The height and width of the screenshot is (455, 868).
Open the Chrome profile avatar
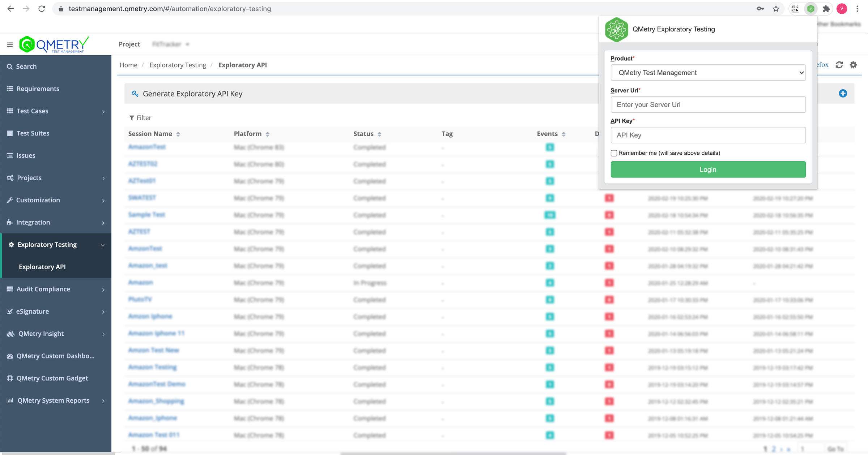point(842,9)
